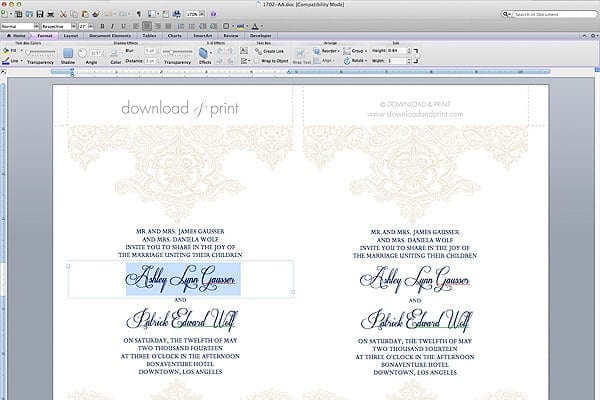The width and height of the screenshot is (600, 400).
Task: Click the Shadow button
Action: (x=68, y=56)
